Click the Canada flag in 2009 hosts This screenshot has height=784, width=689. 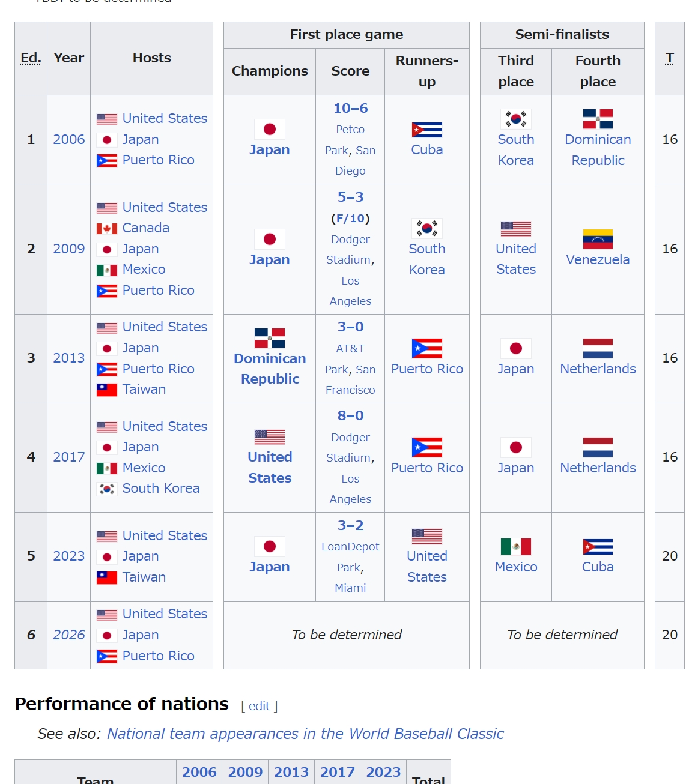coord(107,229)
